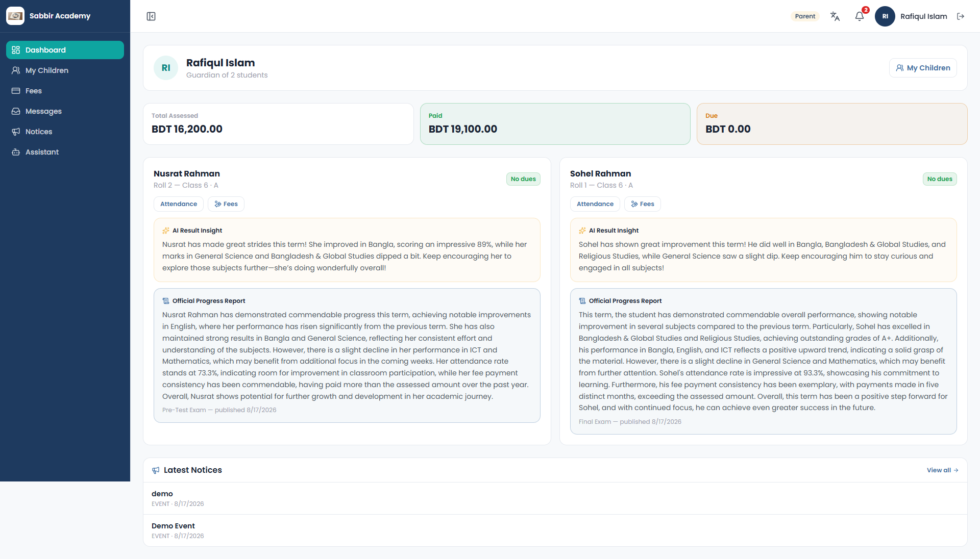The height and width of the screenshot is (559, 980).
Task: Open Fees for Sohel Rahman
Action: tap(643, 204)
